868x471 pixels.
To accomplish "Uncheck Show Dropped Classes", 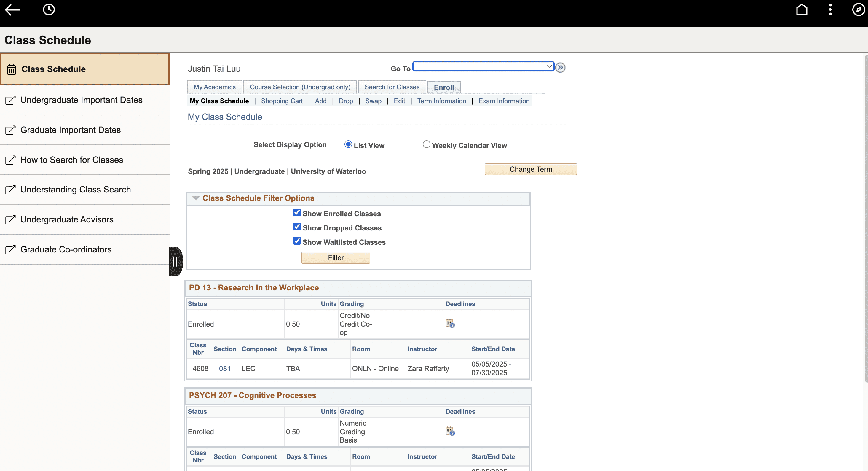I will (x=297, y=227).
